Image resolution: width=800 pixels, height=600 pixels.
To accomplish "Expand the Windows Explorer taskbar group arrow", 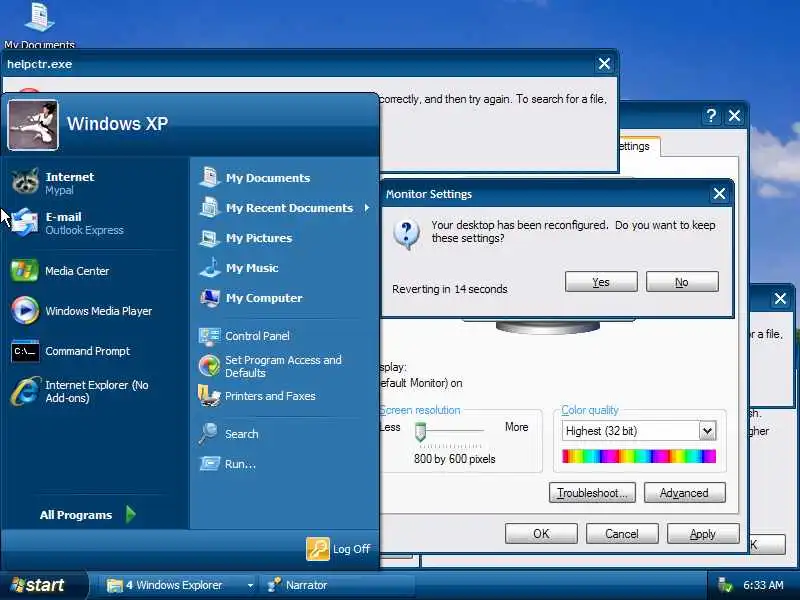I will 250,585.
